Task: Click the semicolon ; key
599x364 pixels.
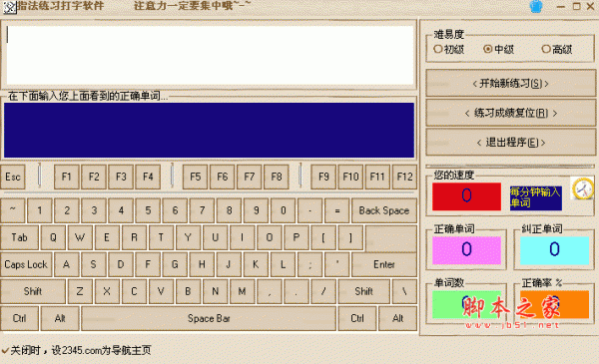Action: 309,264
